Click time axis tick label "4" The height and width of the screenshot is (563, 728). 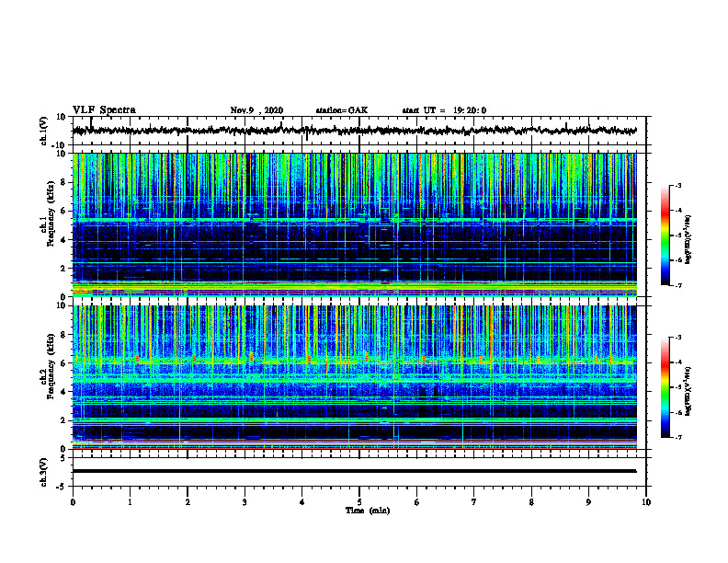pos(302,502)
